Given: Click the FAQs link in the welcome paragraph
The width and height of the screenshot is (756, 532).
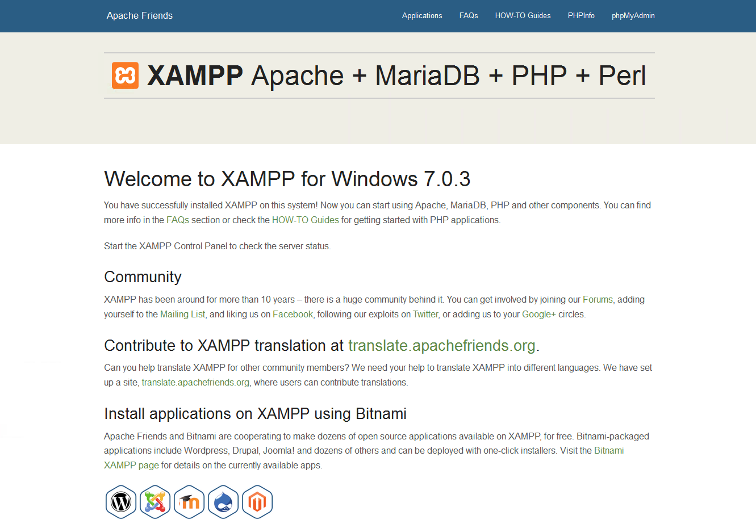Looking at the screenshot, I should 177,220.
